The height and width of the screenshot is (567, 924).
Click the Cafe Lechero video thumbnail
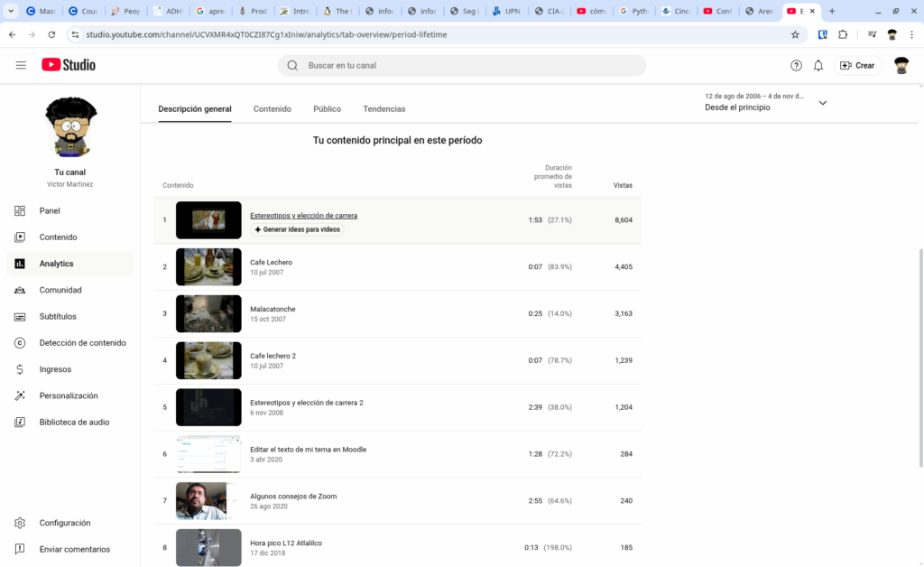(208, 266)
